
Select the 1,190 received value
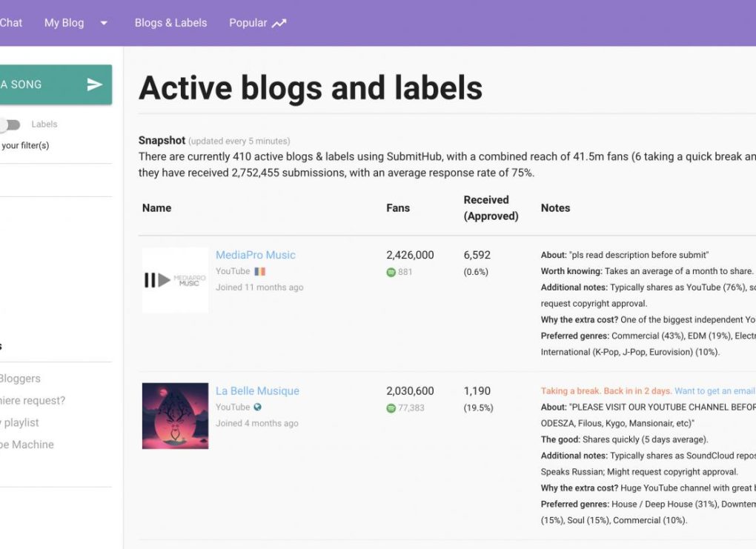pos(477,391)
